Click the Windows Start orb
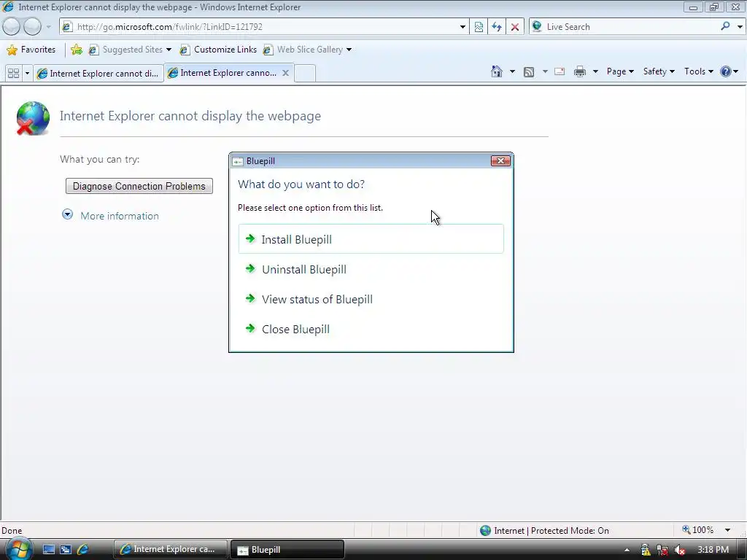747x560 pixels. point(18,550)
